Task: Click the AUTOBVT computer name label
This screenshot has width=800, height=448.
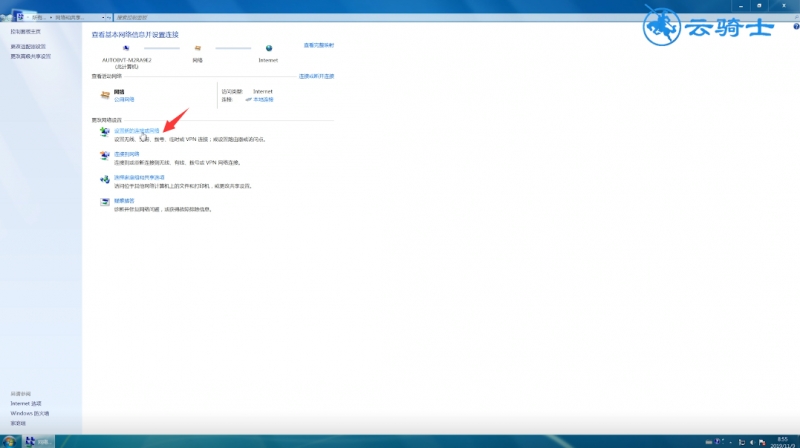Action: (x=127, y=60)
